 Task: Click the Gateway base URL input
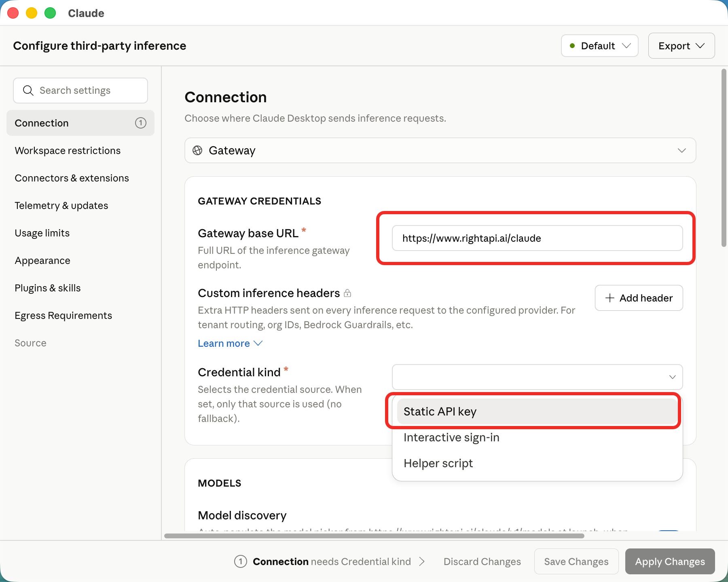tap(538, 238)
